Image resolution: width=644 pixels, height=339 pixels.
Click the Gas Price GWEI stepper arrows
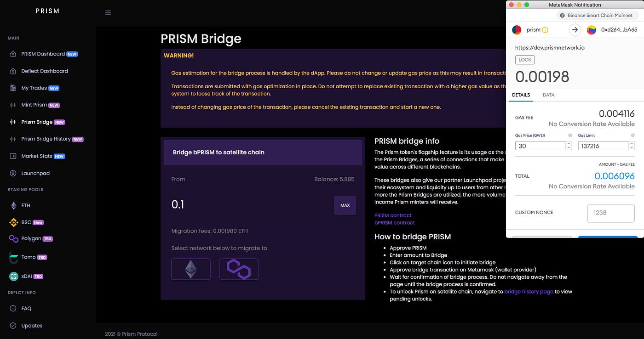(569, 146)
